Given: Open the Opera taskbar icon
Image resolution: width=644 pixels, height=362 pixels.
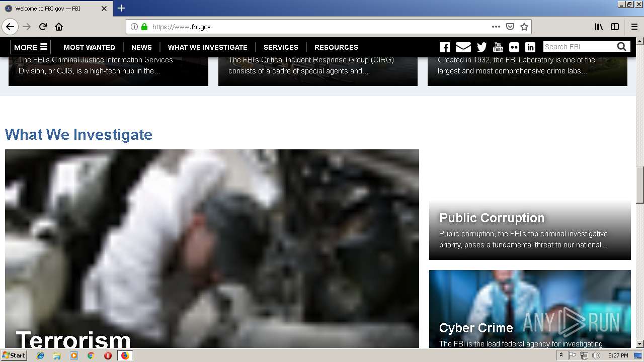Looking at the screenshot, I should [108, 355].
